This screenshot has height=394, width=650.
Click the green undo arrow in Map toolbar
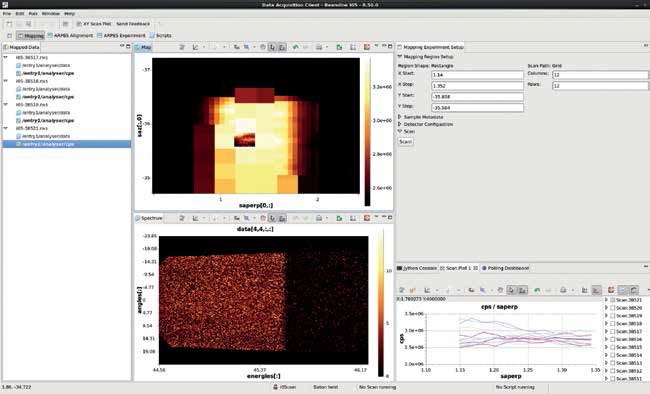296,47
